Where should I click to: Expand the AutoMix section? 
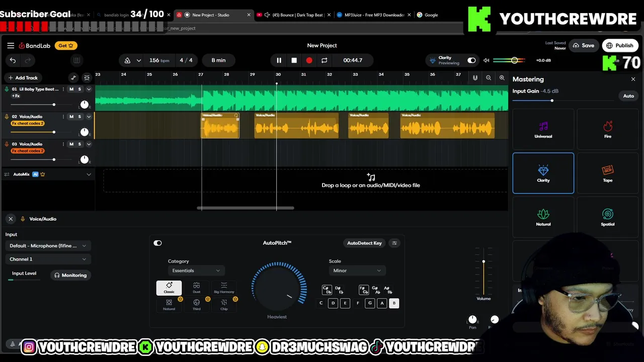tap(89, 174)
